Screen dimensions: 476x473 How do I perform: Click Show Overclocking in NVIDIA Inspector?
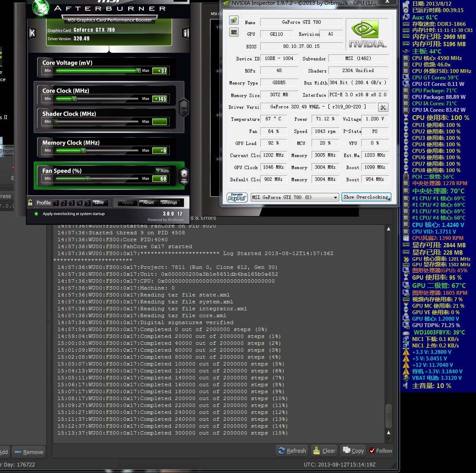[366, 197]
